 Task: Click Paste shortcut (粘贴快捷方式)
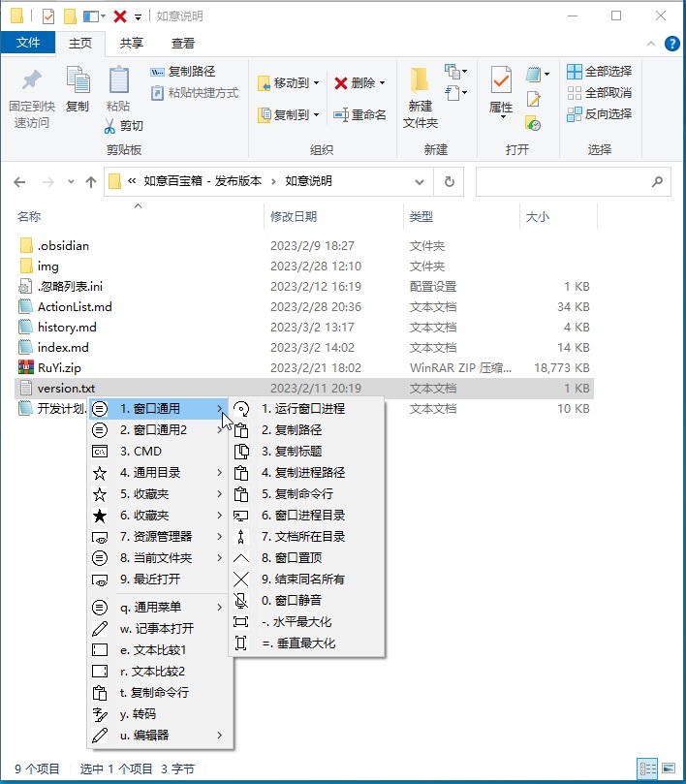coord(195,93)
